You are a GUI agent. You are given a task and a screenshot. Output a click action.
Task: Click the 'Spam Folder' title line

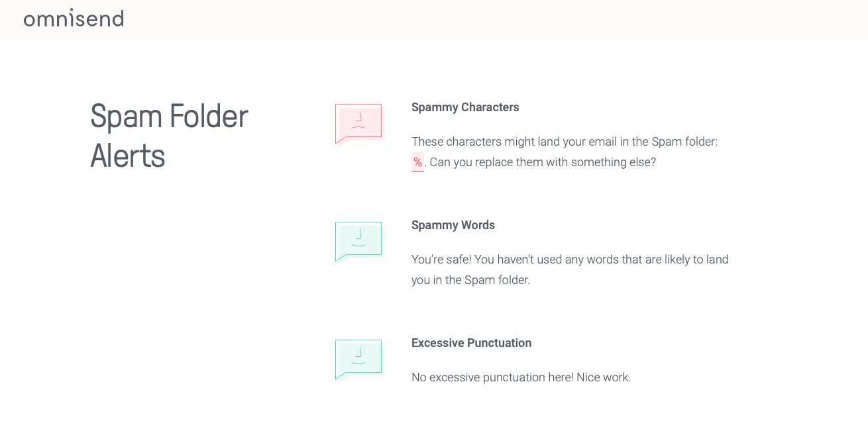[x=169, y=117]
